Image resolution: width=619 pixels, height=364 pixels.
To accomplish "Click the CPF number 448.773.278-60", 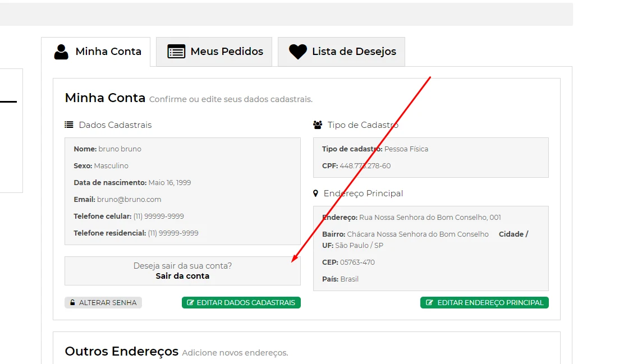I will coord(365,166).
